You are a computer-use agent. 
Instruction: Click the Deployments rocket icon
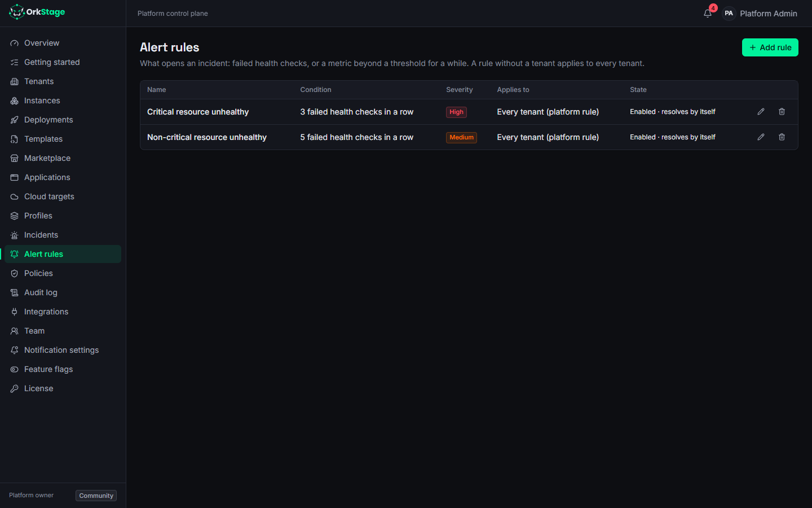pyautogui.click(x=15, y=120)
